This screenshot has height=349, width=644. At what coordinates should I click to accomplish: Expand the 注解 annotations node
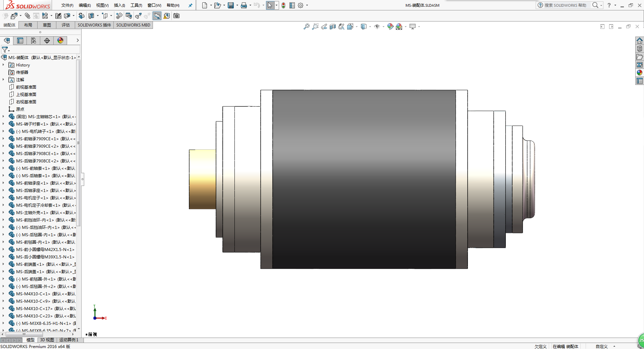click(3, 80)
